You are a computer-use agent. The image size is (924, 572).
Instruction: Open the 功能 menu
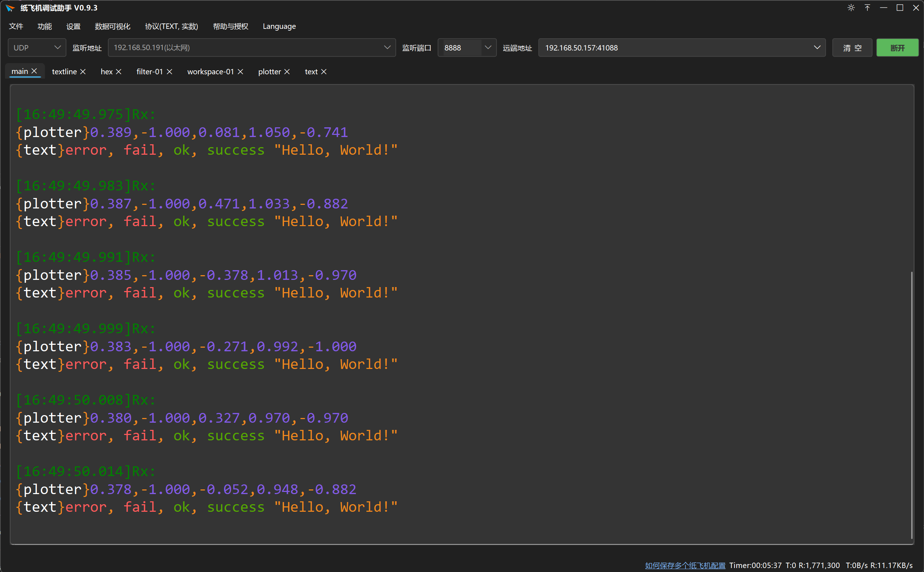pos(45,26)
